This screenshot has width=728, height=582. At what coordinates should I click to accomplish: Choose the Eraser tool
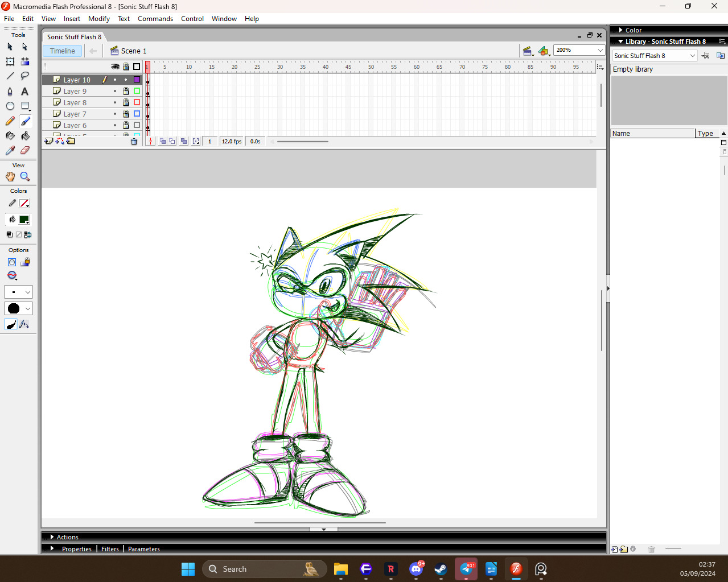(x=24, y=150)
